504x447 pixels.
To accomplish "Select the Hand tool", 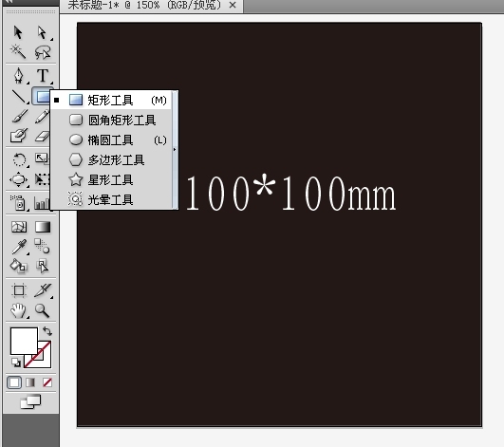I will 19,310.
